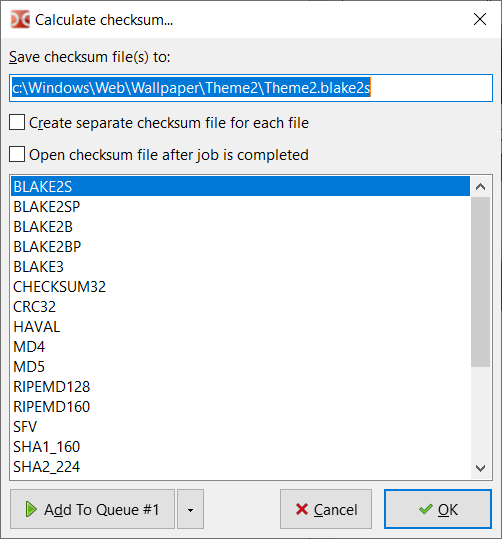502x539 pixels.
Task: Click the Double Commander app icon in title bar
Action: [20, 19]
